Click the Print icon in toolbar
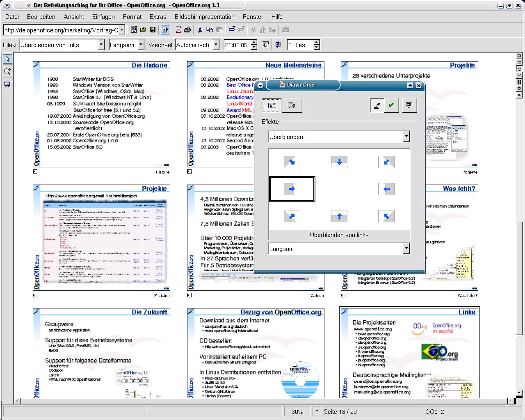This screenshot has width=525, height=420. tap(187, 30)
